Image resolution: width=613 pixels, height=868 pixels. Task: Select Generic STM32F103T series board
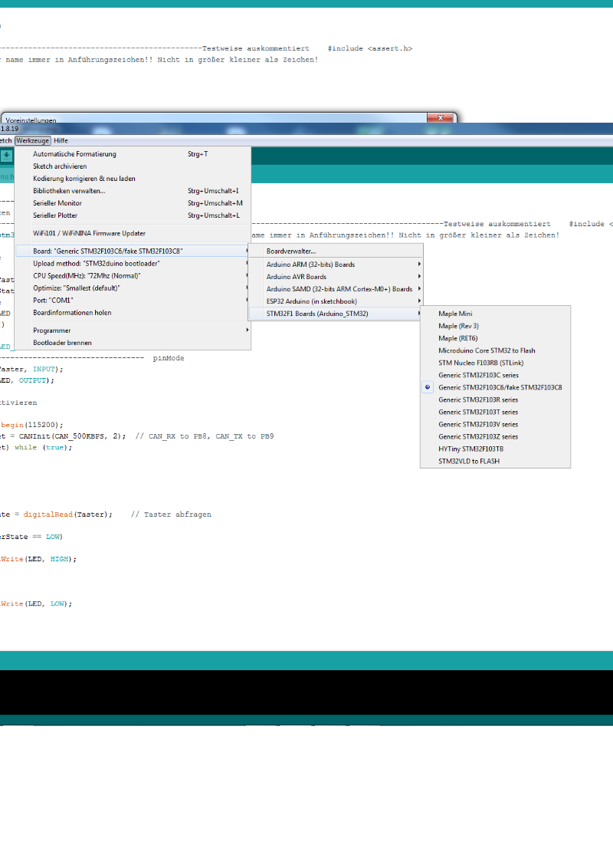[495, 412]
